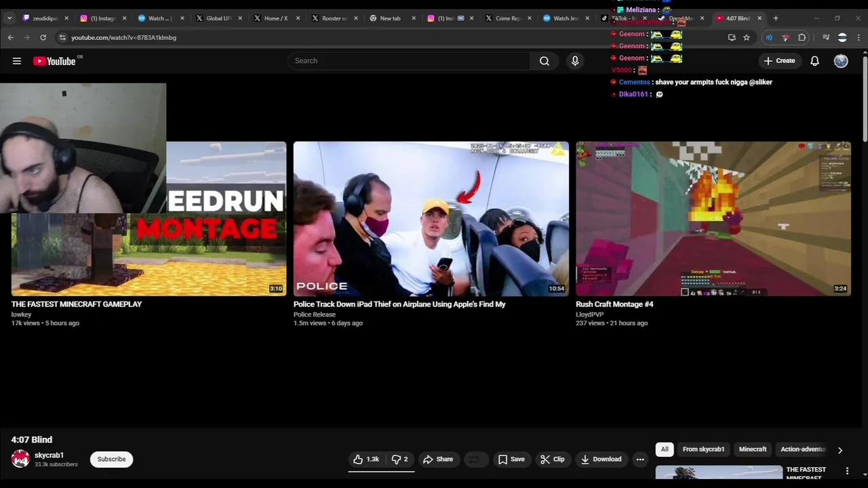
Task: Share the 4:07 Blind video
Action: click(x=438, y=460)
